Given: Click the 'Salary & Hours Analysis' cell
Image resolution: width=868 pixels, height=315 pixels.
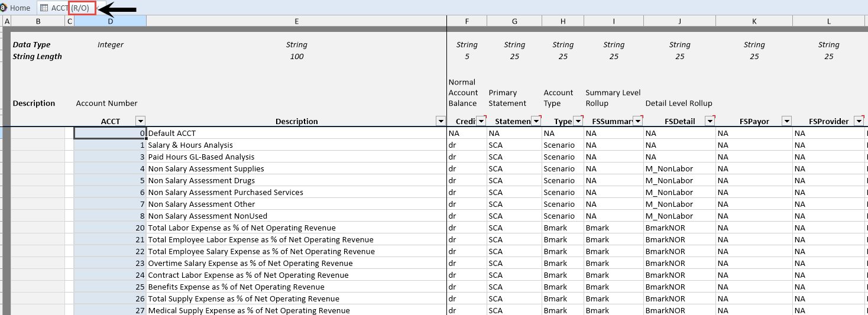Looking at the screenshot, I should coord(296,145).
